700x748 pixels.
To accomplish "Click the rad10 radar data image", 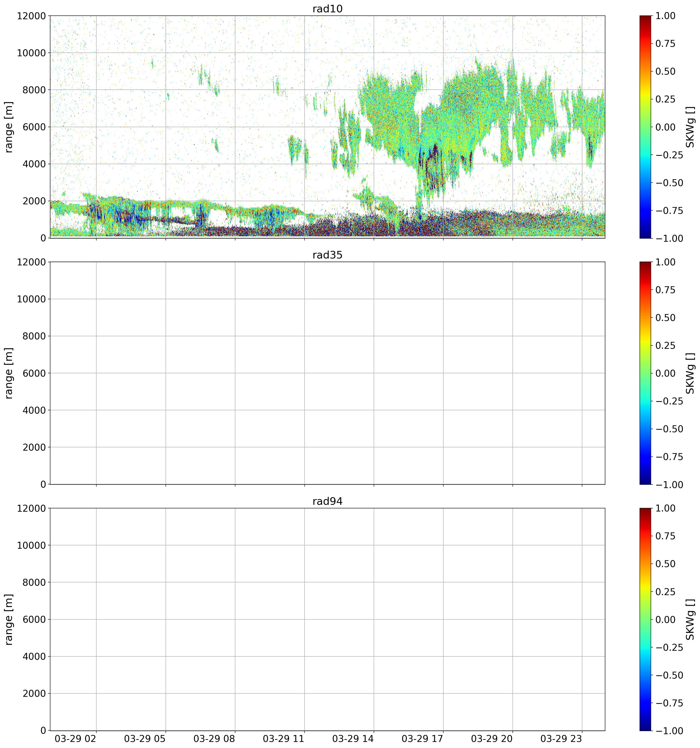I will click(327, 127).
